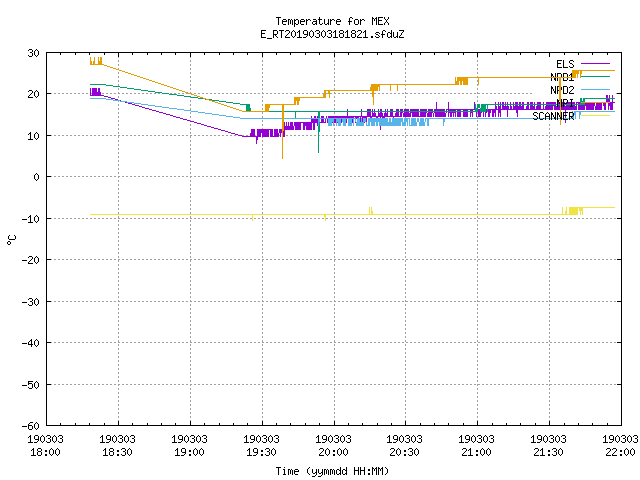The image size is (640, 480).
Task: Click the 190303 date label above 18:00
Action: 45,439
